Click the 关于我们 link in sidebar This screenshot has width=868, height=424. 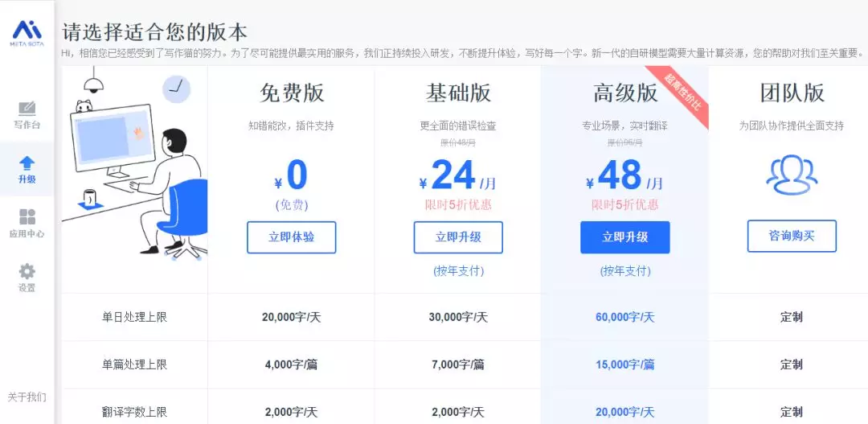point(27,397)
